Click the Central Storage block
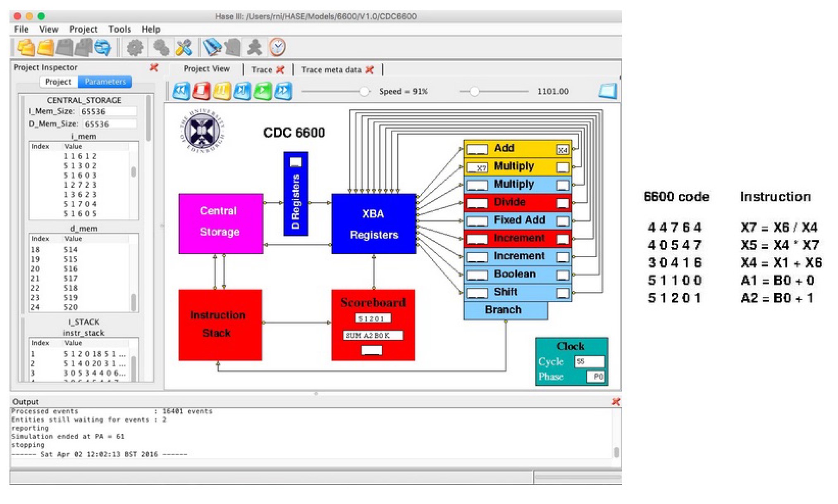 coord(221,224)
